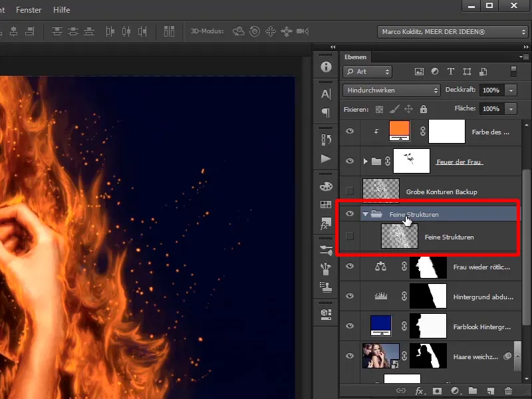Lock image pixels brush icon
The height and width of the screenshot is (399, 532).
coord(394,109)
